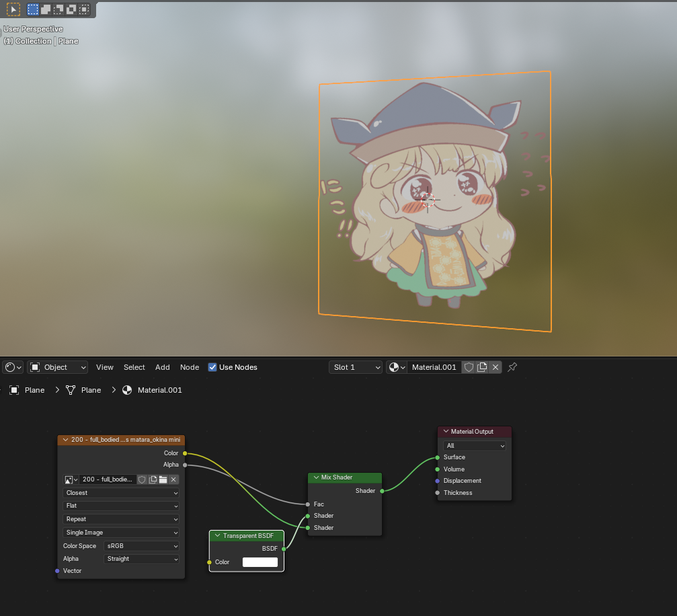Click the Volume input socket

[438, 469]
